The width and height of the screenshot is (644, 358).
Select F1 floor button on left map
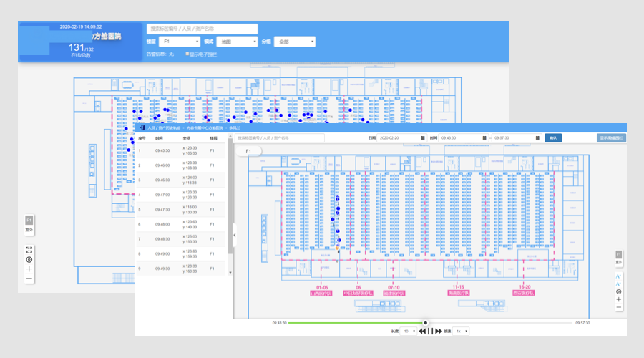29,220
